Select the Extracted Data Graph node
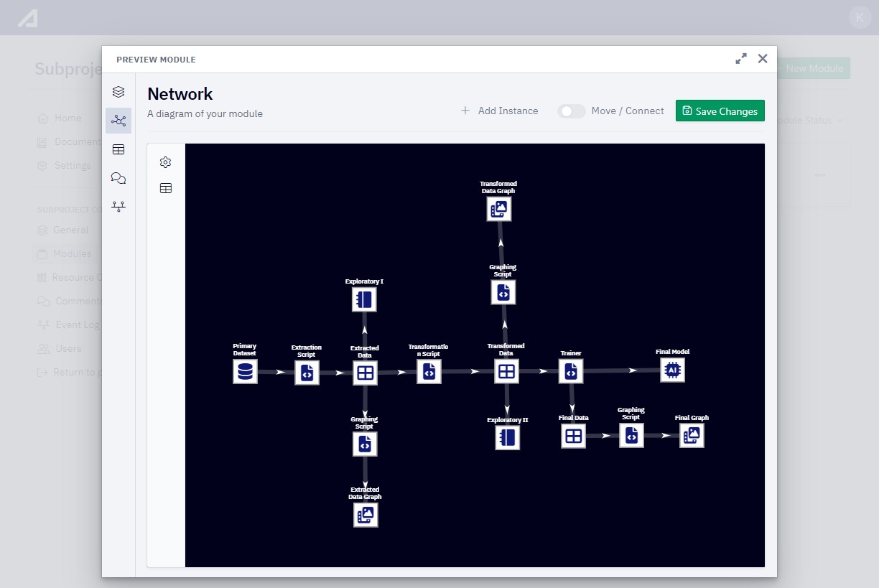 click(x=366, y=515)
